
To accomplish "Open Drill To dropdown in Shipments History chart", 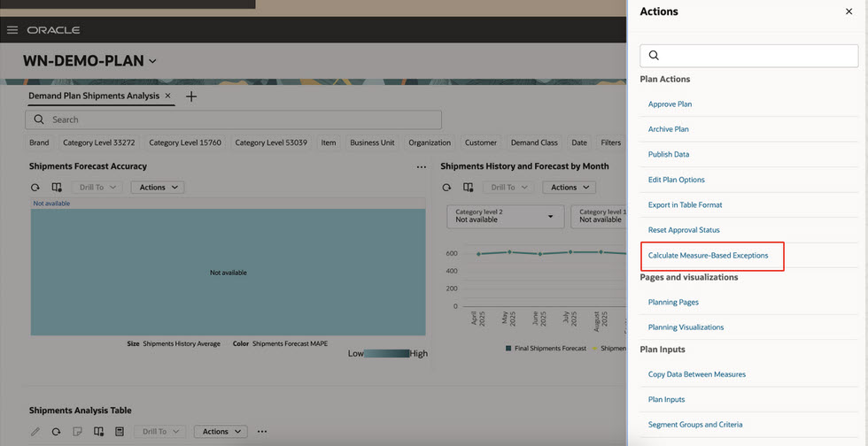I will (508, 188).
